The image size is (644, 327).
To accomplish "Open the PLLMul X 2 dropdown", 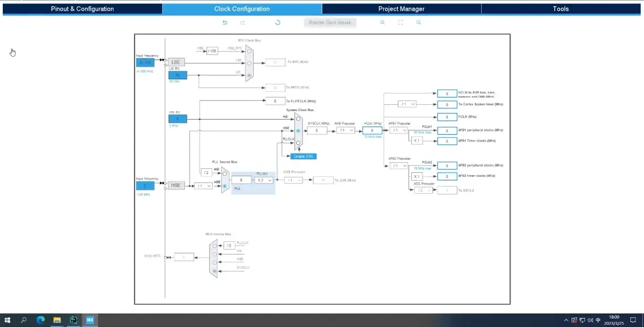I will tap(264, 180).
